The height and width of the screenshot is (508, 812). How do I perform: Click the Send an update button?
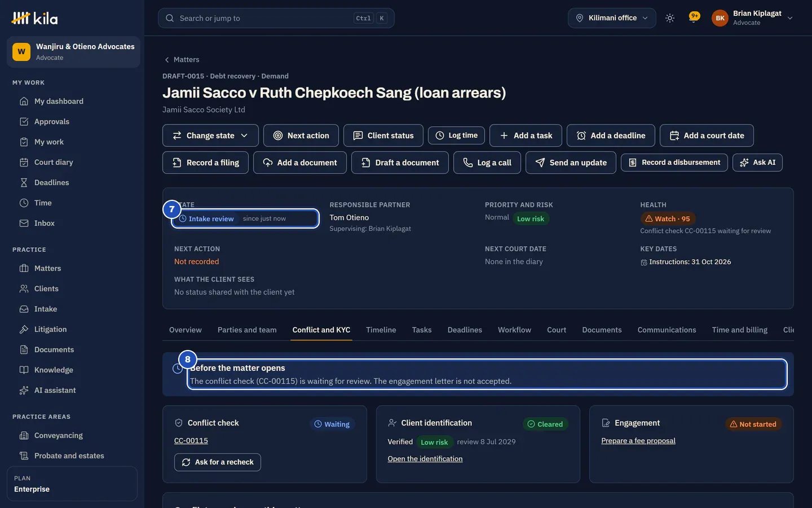571,163
